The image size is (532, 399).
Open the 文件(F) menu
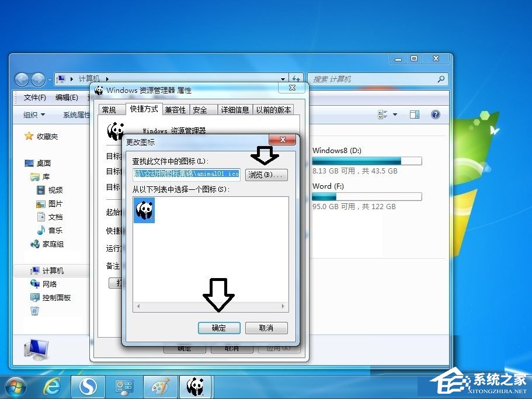(x=34, y=98)
